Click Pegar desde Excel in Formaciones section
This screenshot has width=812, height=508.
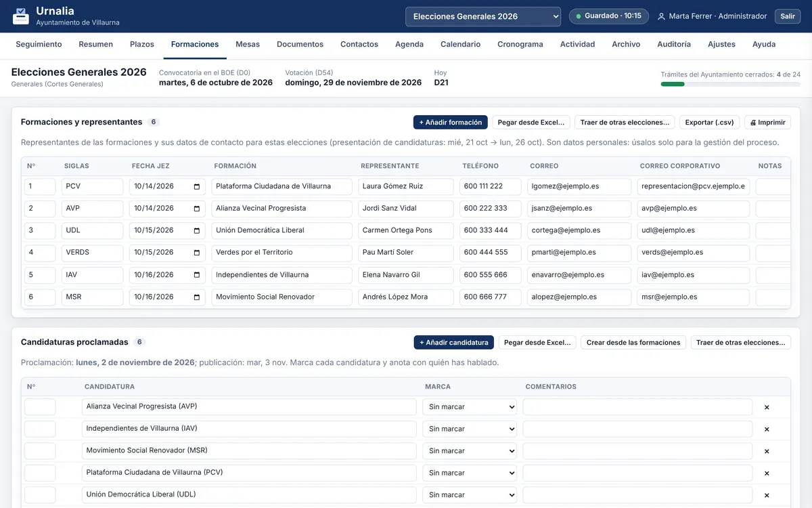(531, 123)
